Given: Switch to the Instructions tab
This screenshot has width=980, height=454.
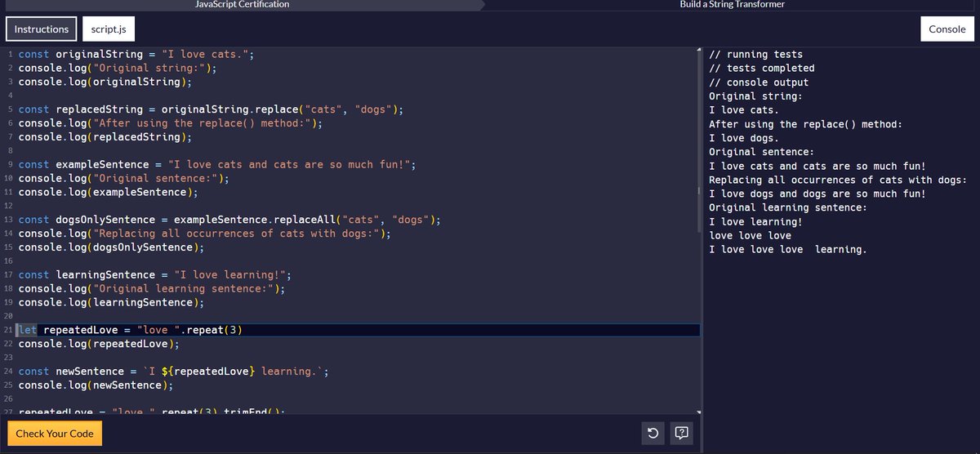Looking at the screenshot, I should click(x=42, y=29).
